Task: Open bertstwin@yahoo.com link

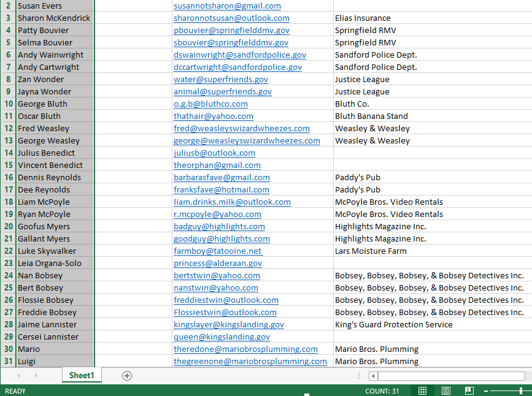Action: (217, 275)
